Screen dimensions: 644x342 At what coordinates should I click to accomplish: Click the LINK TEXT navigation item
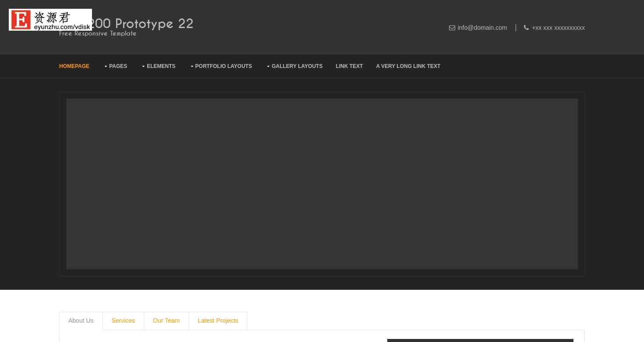click(x=349, y=66)
